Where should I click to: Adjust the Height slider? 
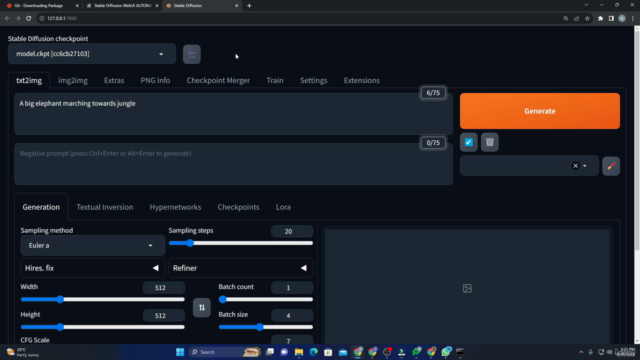(x=102, y=327)
